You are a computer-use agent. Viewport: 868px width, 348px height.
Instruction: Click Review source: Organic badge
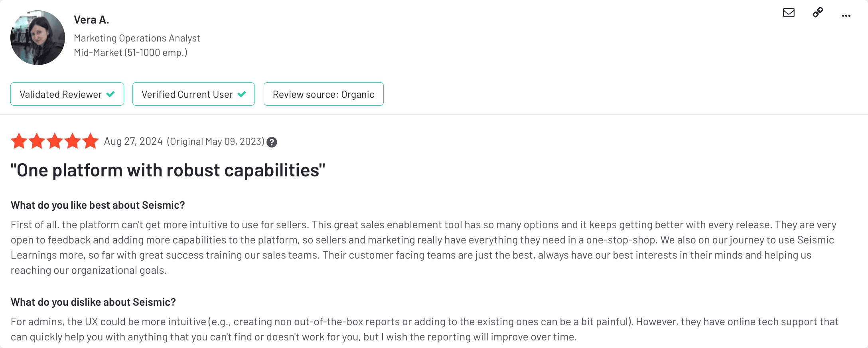pyautogui.click(x=324, y=94)
